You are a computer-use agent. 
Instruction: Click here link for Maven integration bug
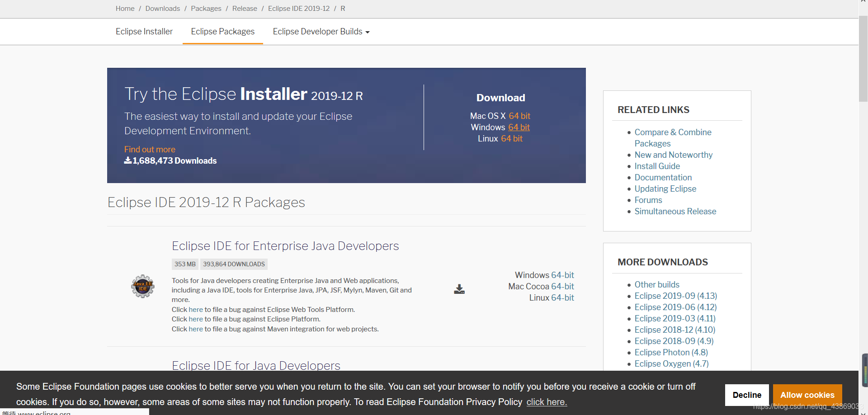point(196,329)
